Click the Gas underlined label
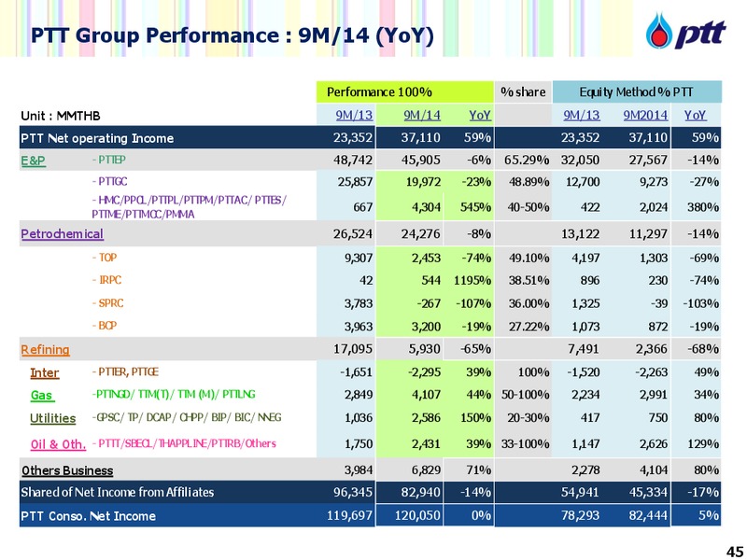The image size is (747, 560). pos(42,395)
